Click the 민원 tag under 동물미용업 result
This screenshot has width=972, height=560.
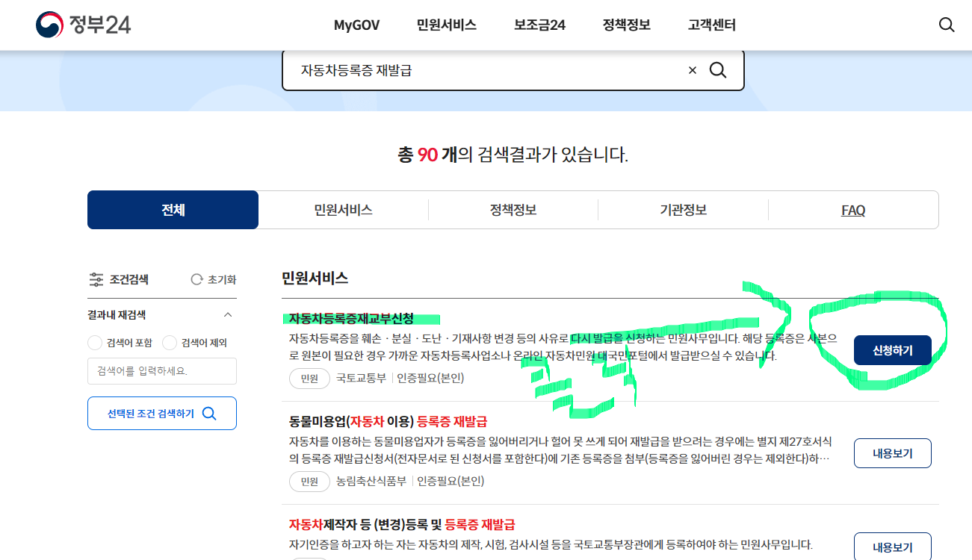coord(309,482)
